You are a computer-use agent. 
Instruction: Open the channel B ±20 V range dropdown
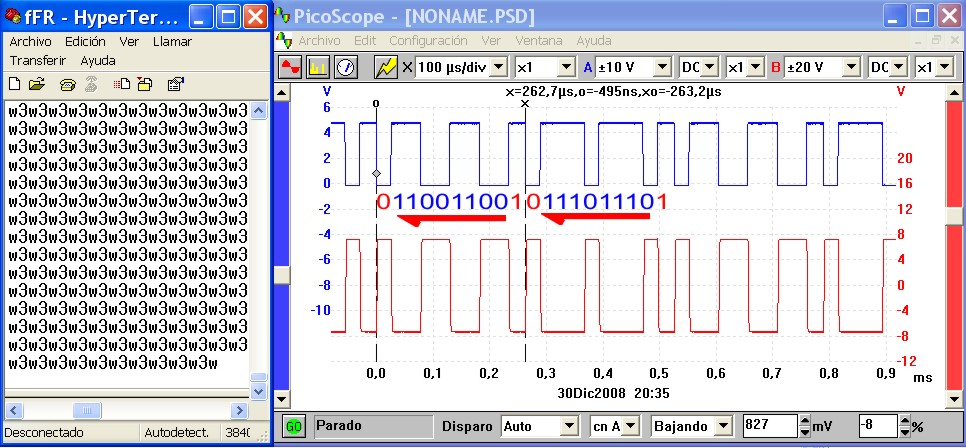click(x=851, y=67)
